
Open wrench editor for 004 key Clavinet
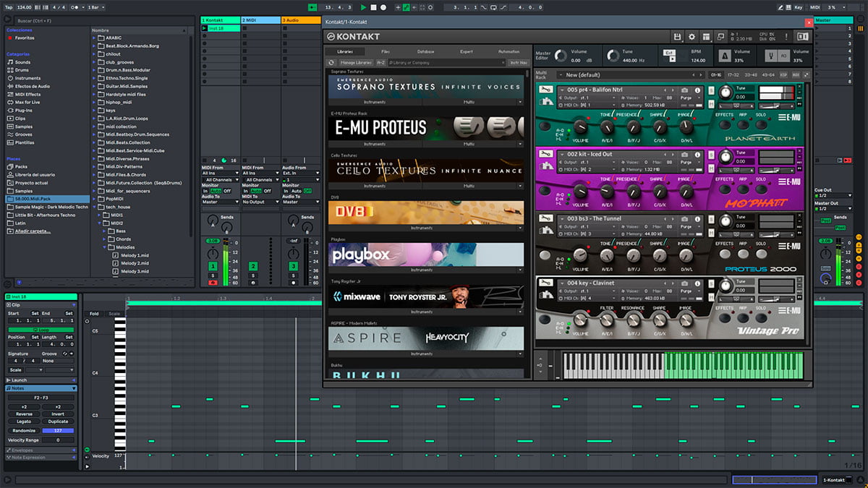[547, 283]
